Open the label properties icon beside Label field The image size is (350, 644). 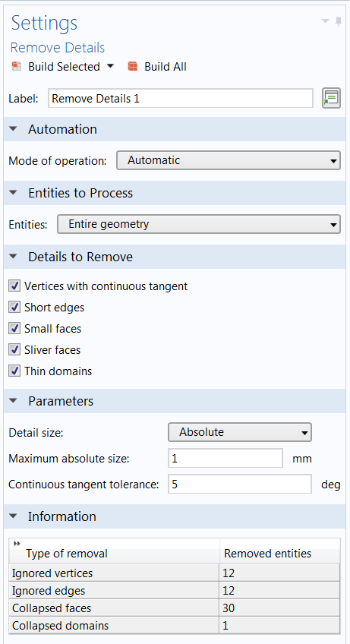pyautogui.click(x=331, y=99)
